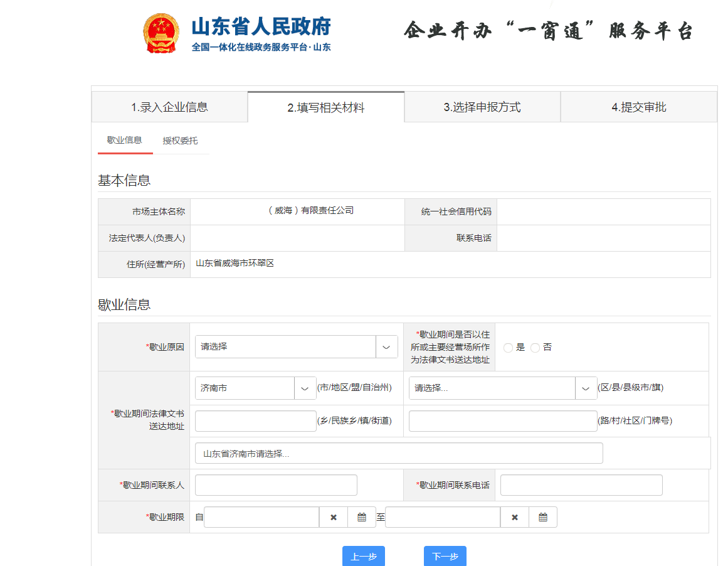Click the 上一步 button
Screen dimensions: 728x566
click(363, 557)
